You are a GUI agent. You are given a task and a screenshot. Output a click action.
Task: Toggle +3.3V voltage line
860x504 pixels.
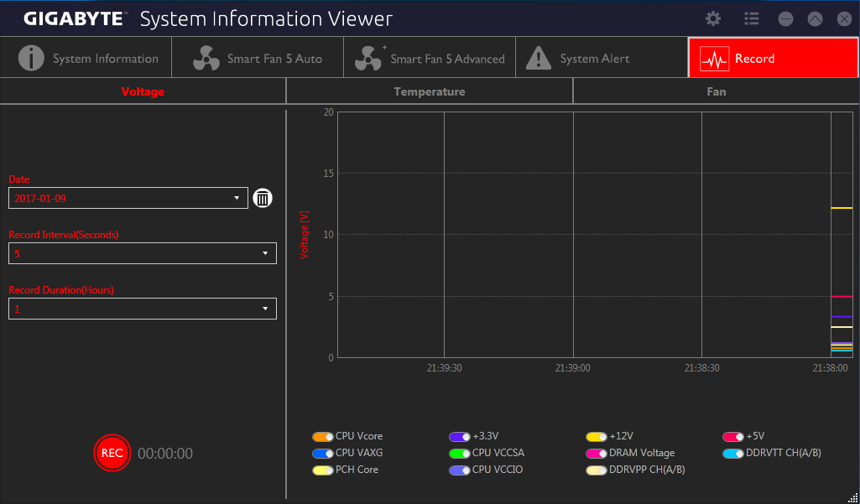pyautogui.click(x=460, y=437)
